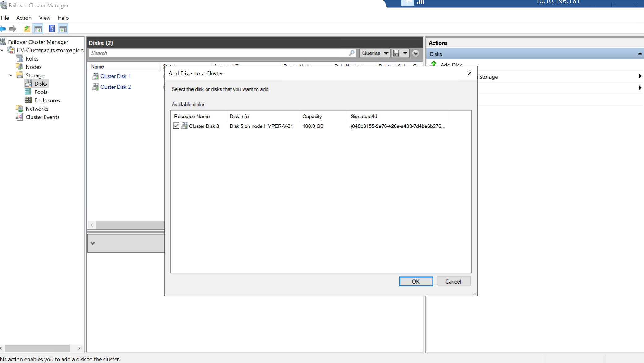
Task: Click the Failover Cluster Manager root icon
Action: pyautogui.click(x=3, y=41)
